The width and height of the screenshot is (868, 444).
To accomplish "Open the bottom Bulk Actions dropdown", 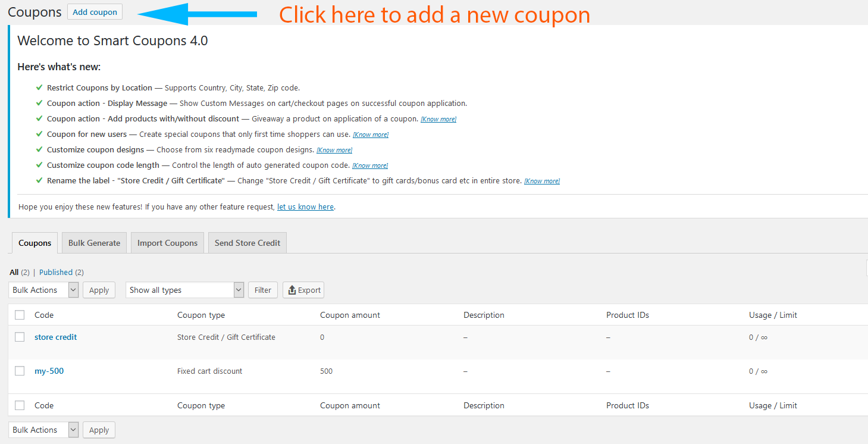I will click(43, 430).
